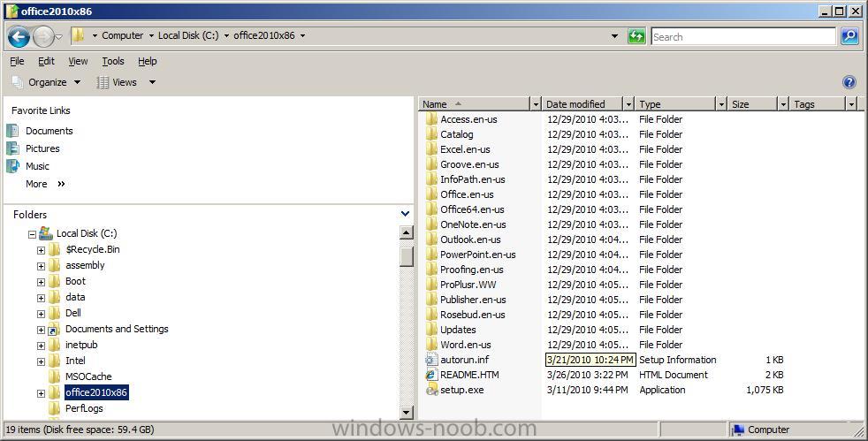Click the MSOCache folder icon in tree
The image size is (868, 441).
pos(54,376)
